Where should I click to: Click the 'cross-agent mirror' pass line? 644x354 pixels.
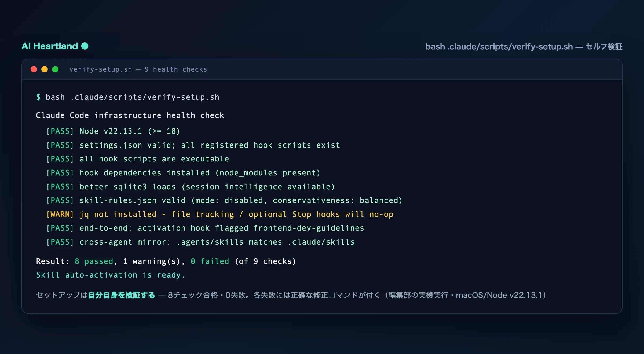click(200, 242)
